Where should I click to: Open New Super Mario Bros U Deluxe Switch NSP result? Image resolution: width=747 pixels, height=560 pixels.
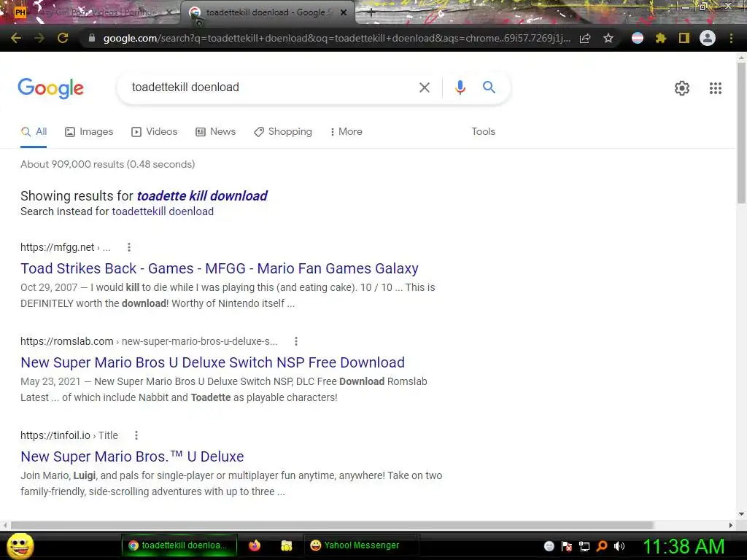coord(212,362)
